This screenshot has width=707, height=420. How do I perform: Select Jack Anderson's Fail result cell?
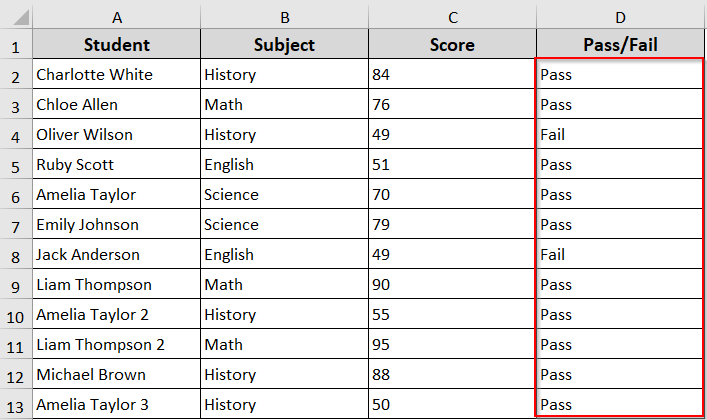(620, 255)
